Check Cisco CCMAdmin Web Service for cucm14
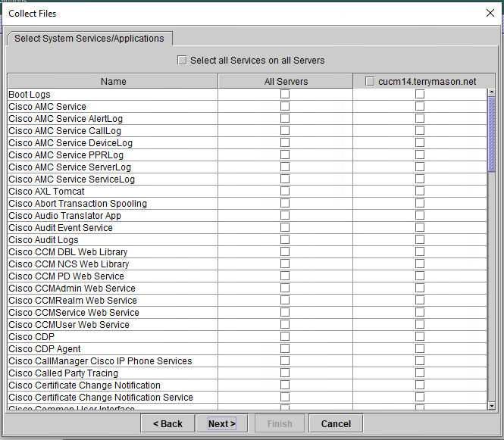Viewport: 504px width, 440px height. tap(420, 289)
